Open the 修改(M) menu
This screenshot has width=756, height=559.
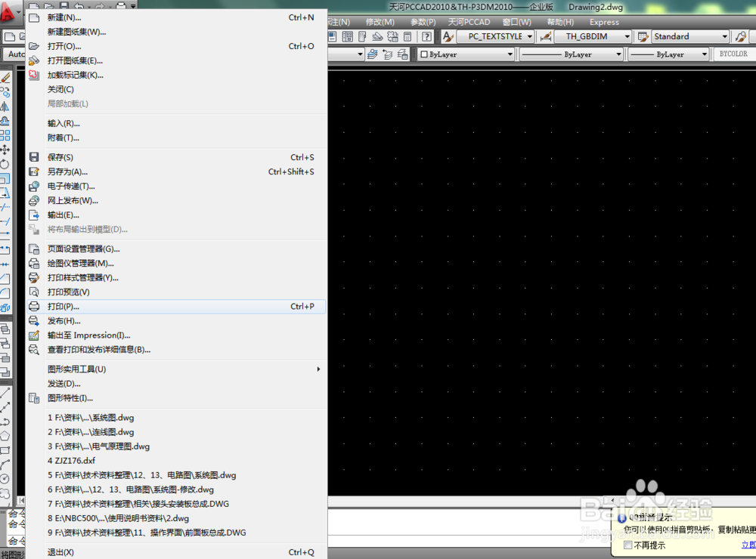pyautogui.click(x=380, y=22)
